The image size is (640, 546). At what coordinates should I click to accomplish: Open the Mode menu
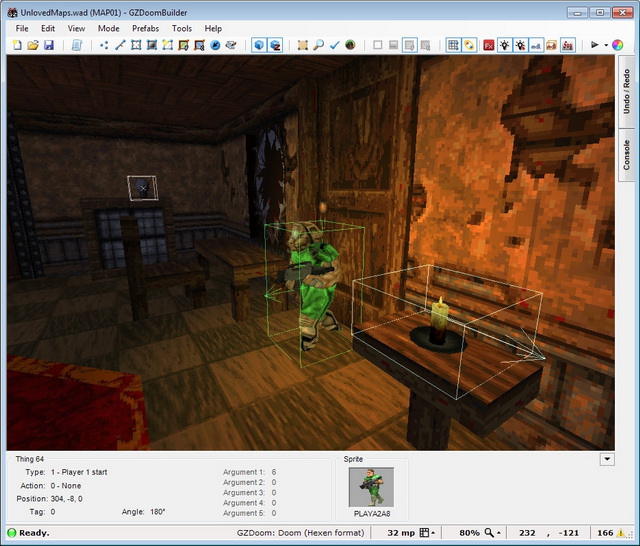coord(108,29)
